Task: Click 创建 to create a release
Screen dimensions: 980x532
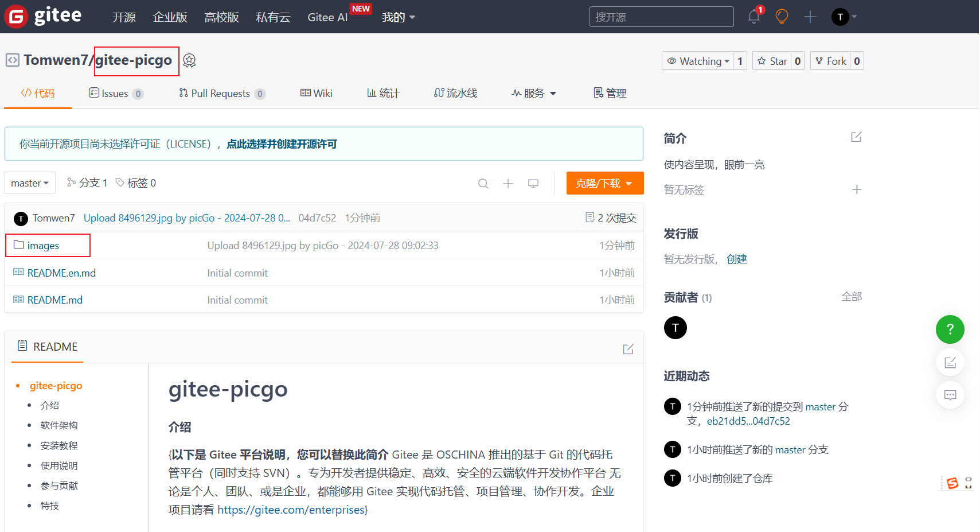Action: pyautogui.click(x=737, y=259)
